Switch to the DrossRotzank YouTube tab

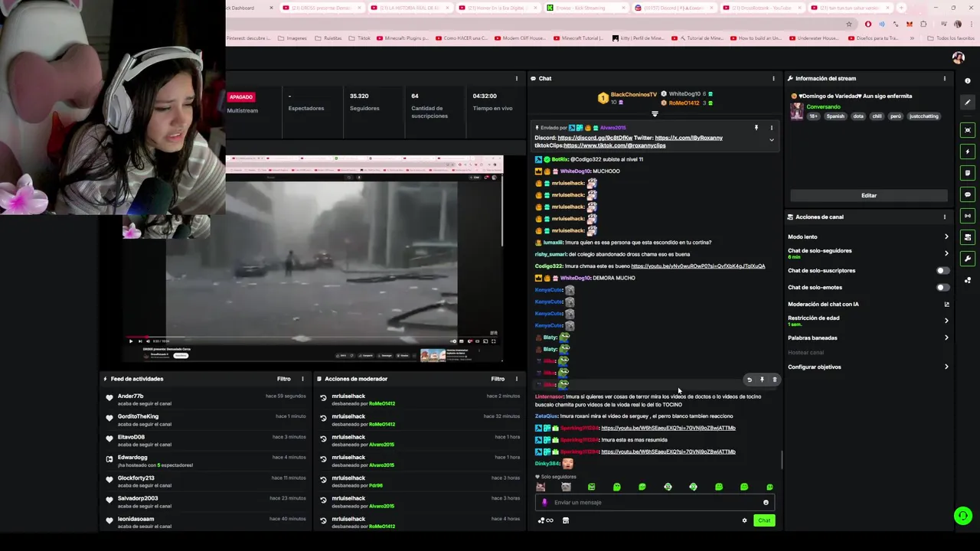click(763, 8)
